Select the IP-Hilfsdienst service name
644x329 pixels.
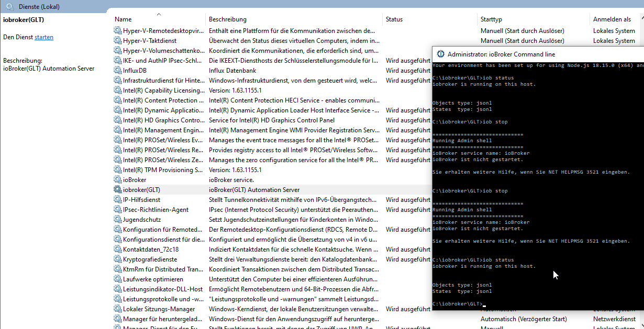point(141,200)
